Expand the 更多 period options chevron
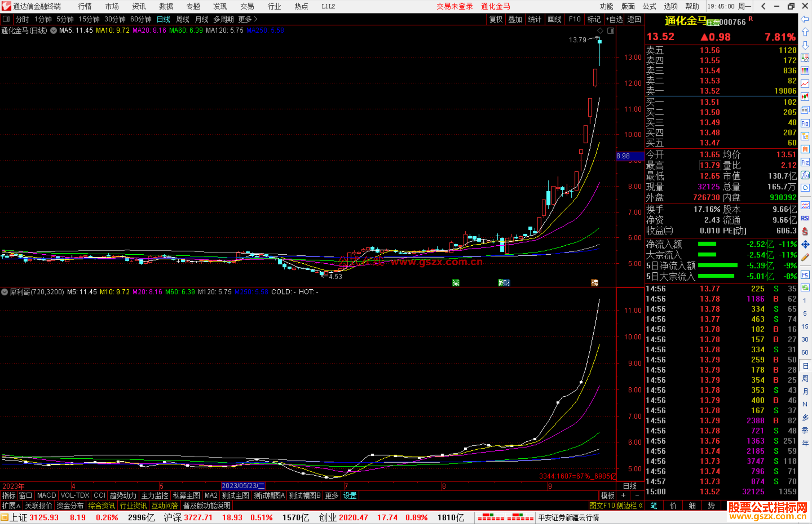 click(256, 19)
